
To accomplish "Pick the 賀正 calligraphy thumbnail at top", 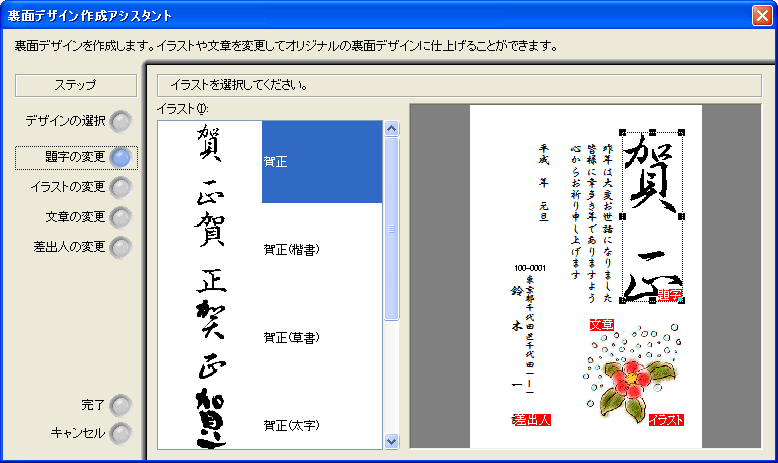I will point(211,164).
